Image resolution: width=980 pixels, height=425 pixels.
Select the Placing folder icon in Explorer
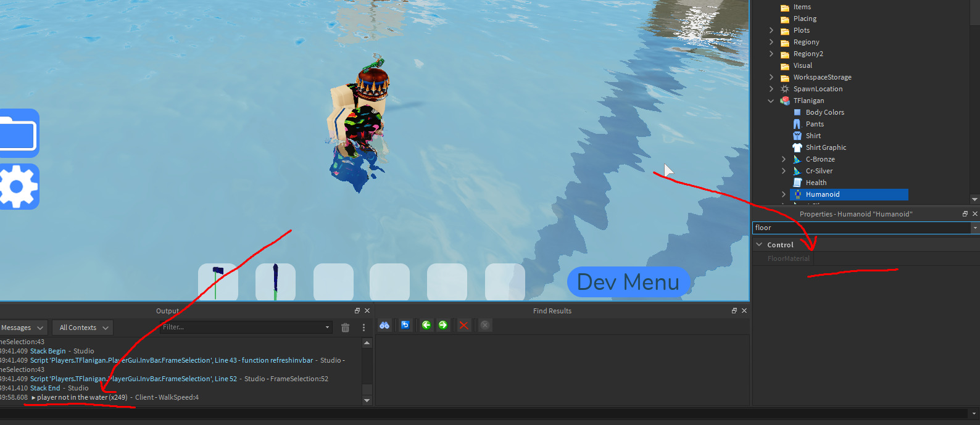(x=785, y=19)
